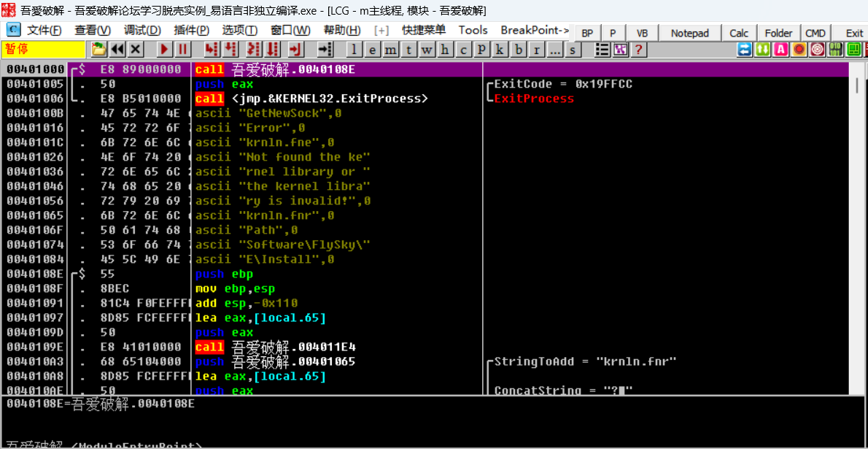Open the 窗口(W) menu
868x449 pixels.
tap(290, 30)
